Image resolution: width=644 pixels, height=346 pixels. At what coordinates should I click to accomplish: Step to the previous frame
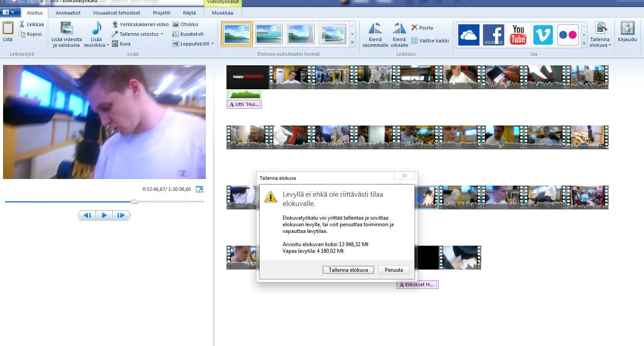pyautogui.click(x=87, y=216)
